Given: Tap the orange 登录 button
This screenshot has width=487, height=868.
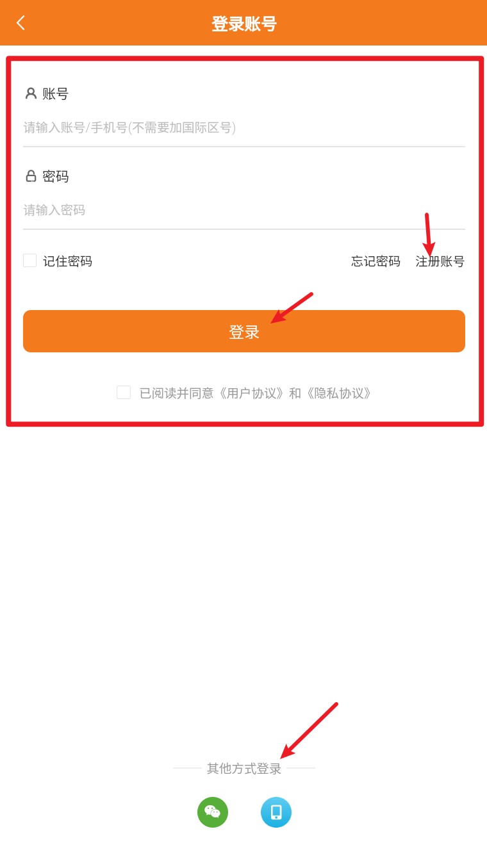Looking at the screenshot, I should click(x=244, y=331).
